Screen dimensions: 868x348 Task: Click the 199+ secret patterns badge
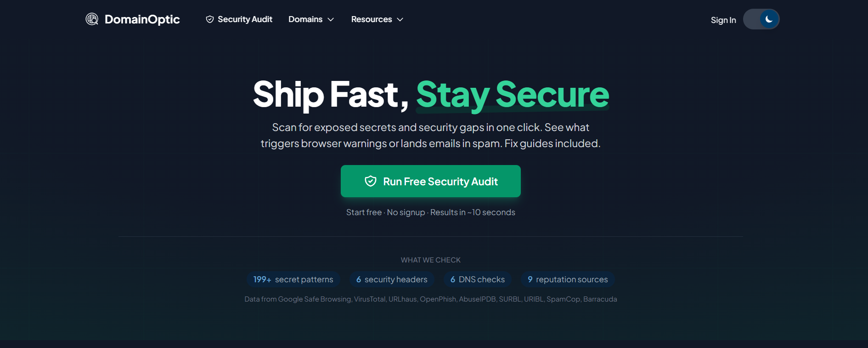click(293, 280)
